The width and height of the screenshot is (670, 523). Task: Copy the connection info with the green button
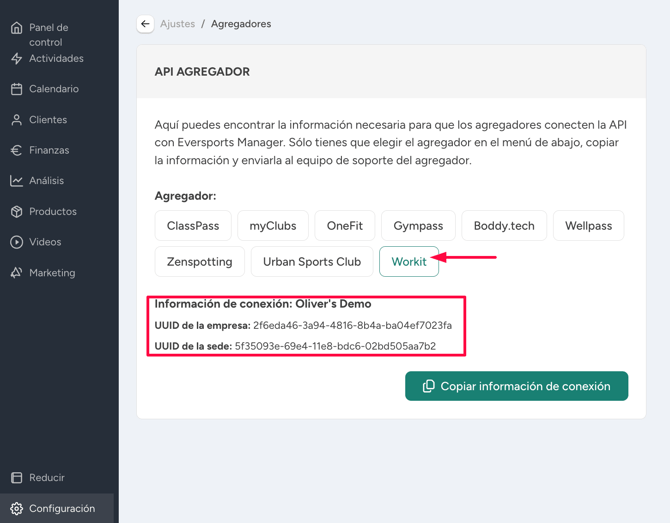click(x=516, y=386)
